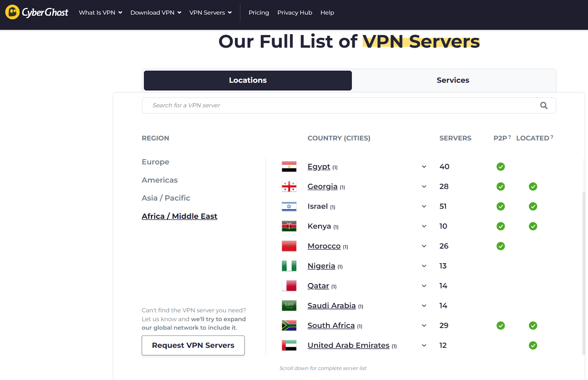Click Israel's P2P green checkmark
Image resolution: width=588 pixels, height=380 pixels.
pos(501,206)
